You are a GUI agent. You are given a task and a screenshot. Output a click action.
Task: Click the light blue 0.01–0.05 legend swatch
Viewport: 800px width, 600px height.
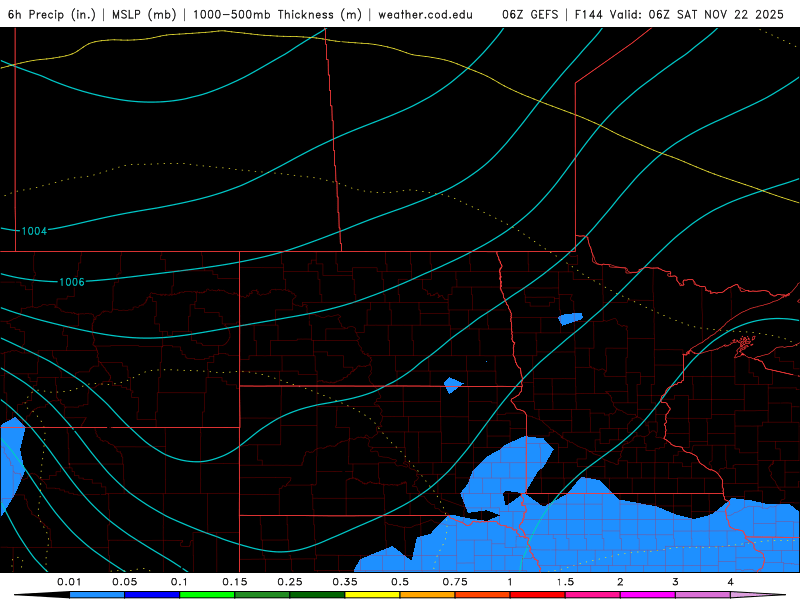(x=97, y=595)
